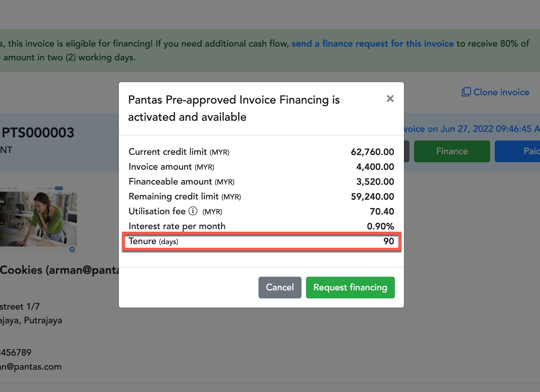540x392 pixels.
Task: Click the Utilisation fee info icon
Action: coord(193,211)
